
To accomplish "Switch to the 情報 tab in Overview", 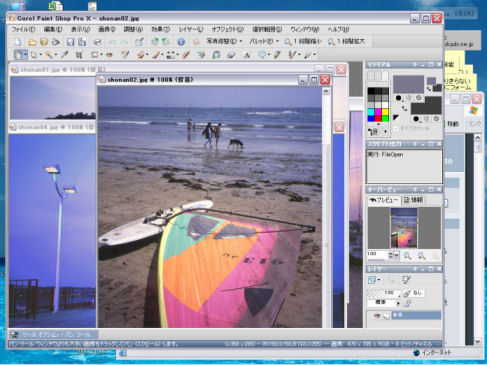I will click(413, 200).
